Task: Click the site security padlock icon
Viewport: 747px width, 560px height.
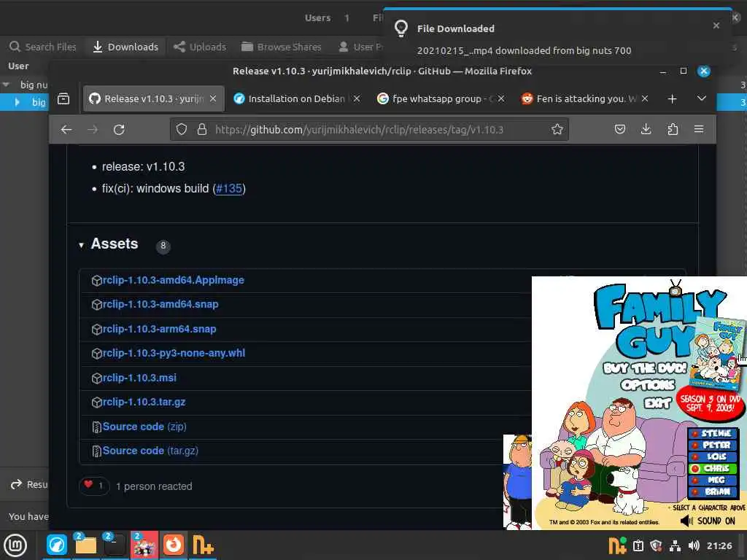Action: click(202, 130)
